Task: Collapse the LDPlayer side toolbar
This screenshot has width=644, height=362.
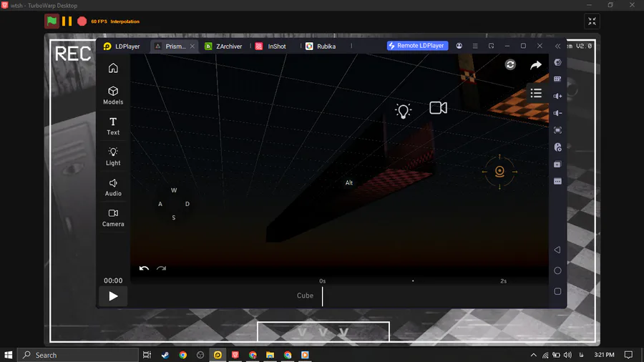Action: click(557, 46)
